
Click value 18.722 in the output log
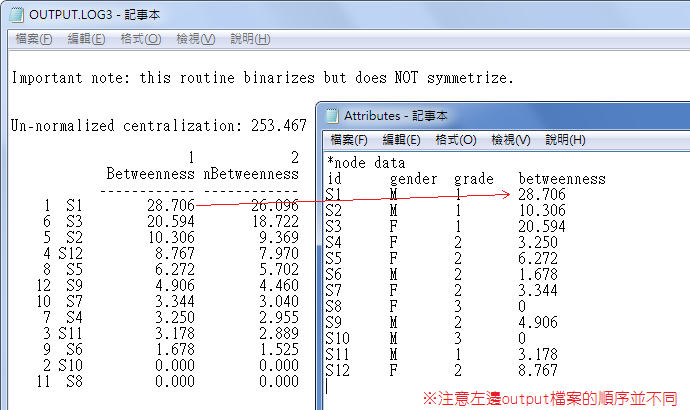275,221
